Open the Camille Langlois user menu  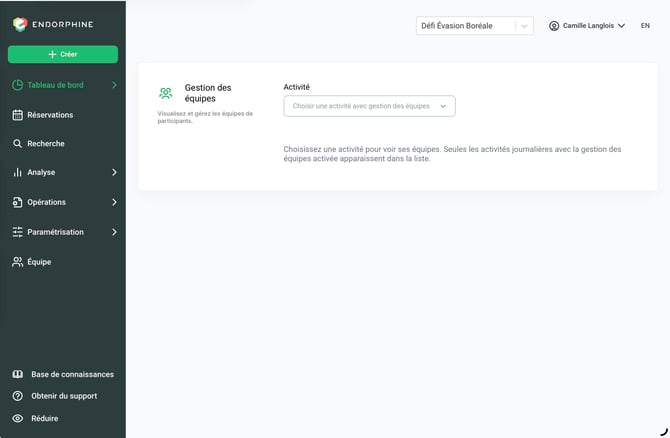tap(587, 26)
